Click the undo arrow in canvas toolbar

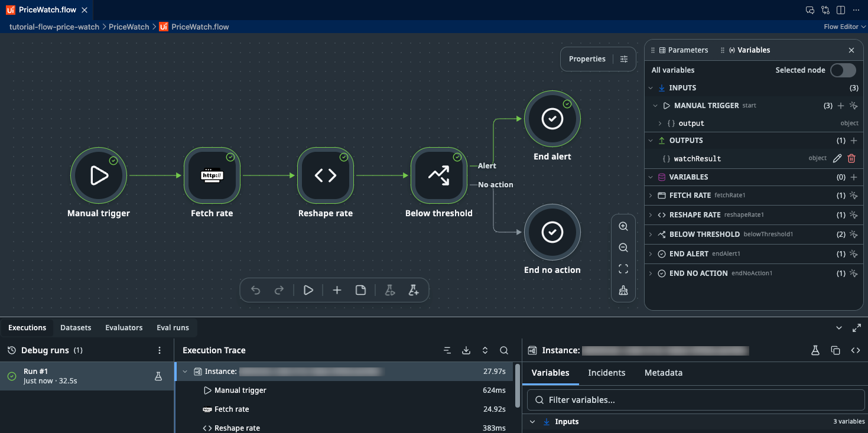click(x=255, y=290)
